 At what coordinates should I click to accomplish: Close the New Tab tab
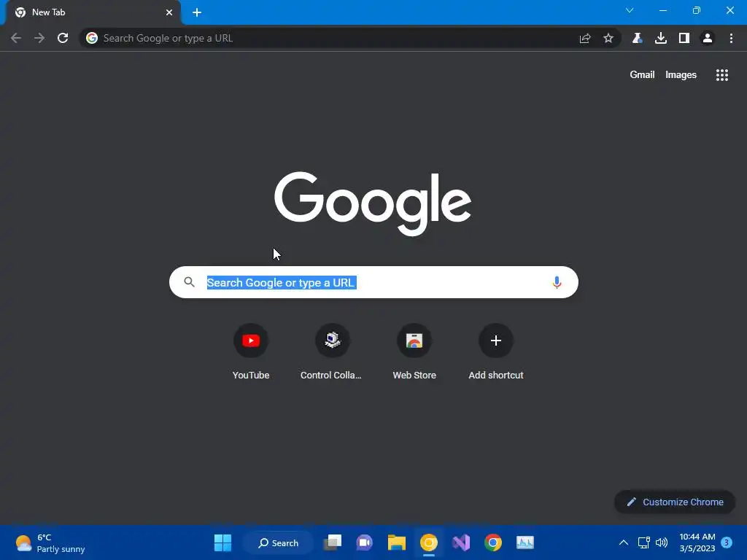tap(169, 12)
